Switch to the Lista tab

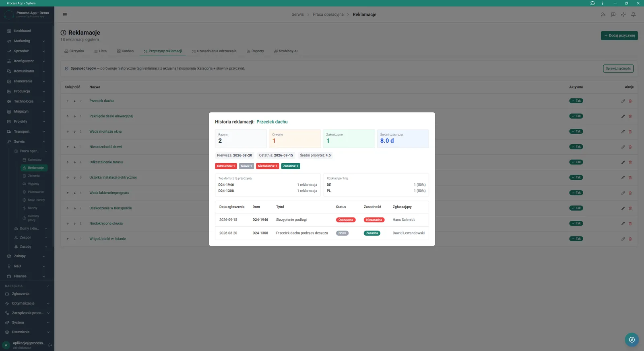(100, 51)
